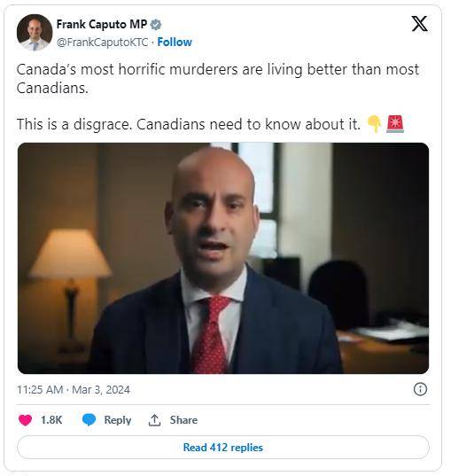The width and height of the screenshot is (451, 476).
Task: Click the 'This is a disgrace' sentence
Action: pos(189,124)
